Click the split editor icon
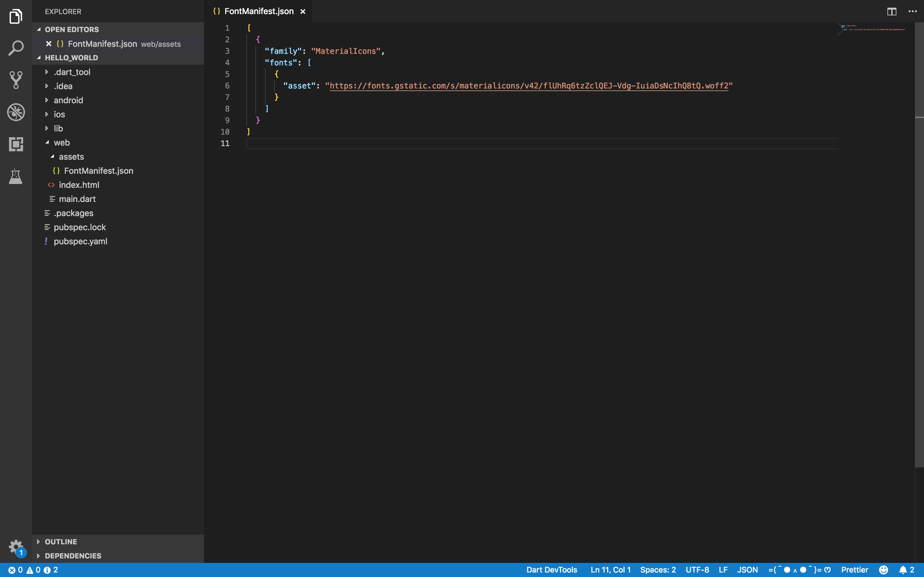The height and width of the screenshot is (577, 924). click(x=892, y=12)
